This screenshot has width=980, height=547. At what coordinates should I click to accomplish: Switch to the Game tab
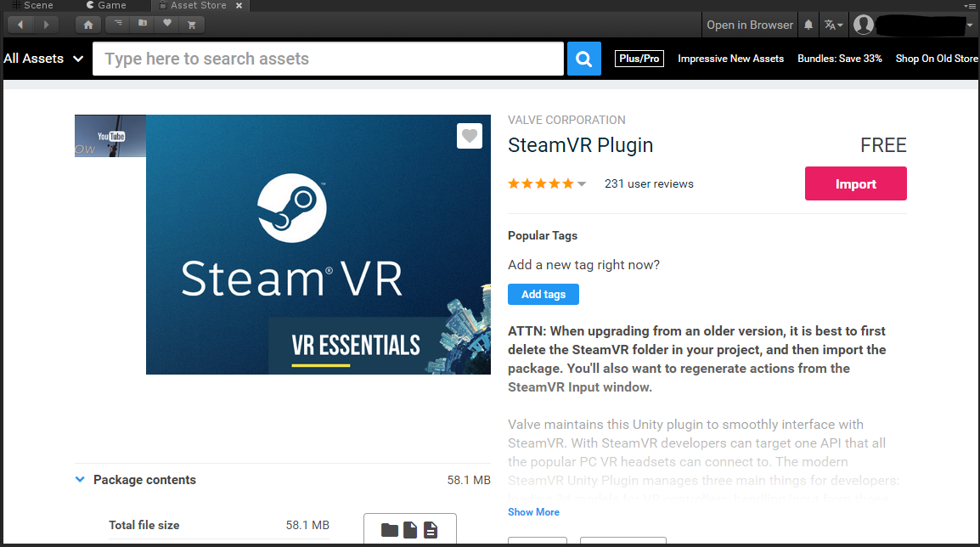(106, 5)
